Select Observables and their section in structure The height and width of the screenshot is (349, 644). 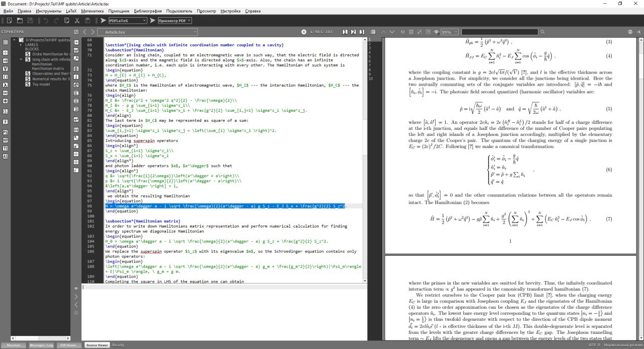click(51, 74)
